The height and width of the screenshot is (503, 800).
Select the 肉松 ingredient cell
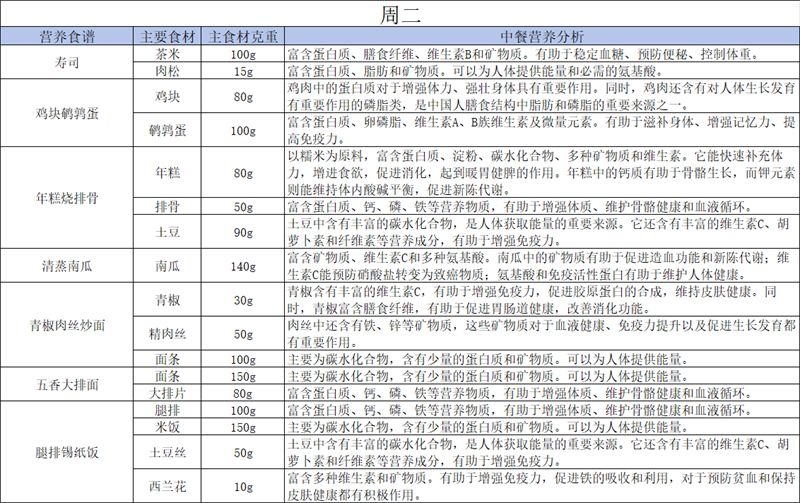coord(167,71)
